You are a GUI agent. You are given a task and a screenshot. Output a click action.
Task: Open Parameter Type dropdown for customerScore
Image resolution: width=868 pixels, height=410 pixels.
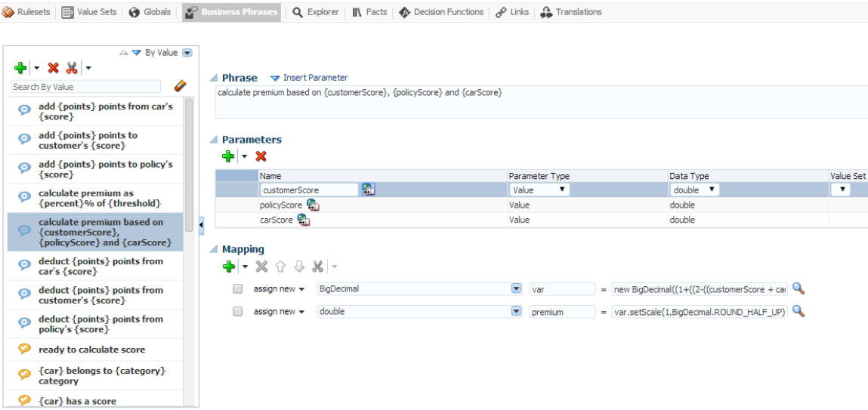pos(539,190)
